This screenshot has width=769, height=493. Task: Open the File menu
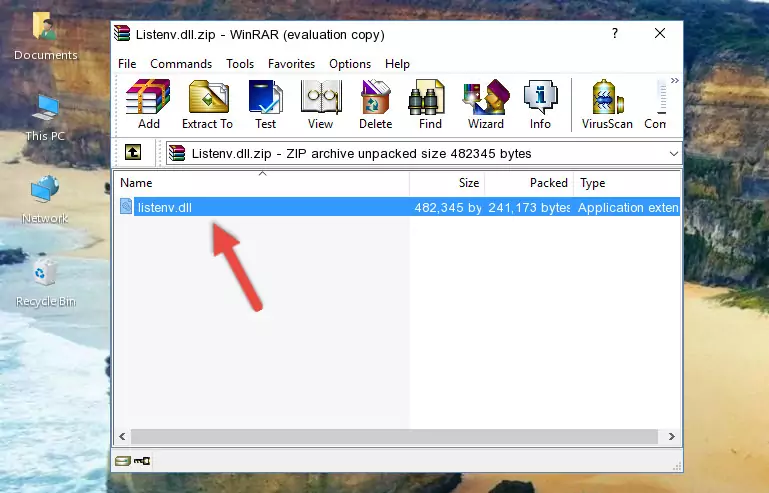tap(127, 64)
